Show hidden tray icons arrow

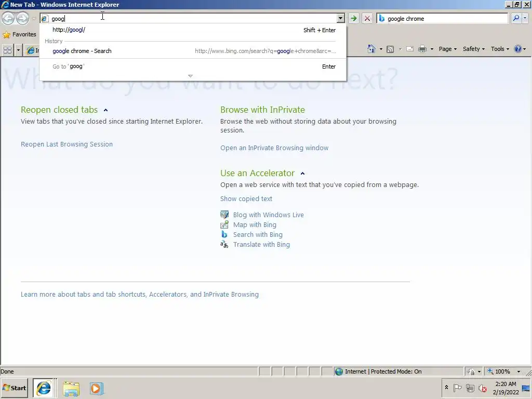[x=446, y=388]
